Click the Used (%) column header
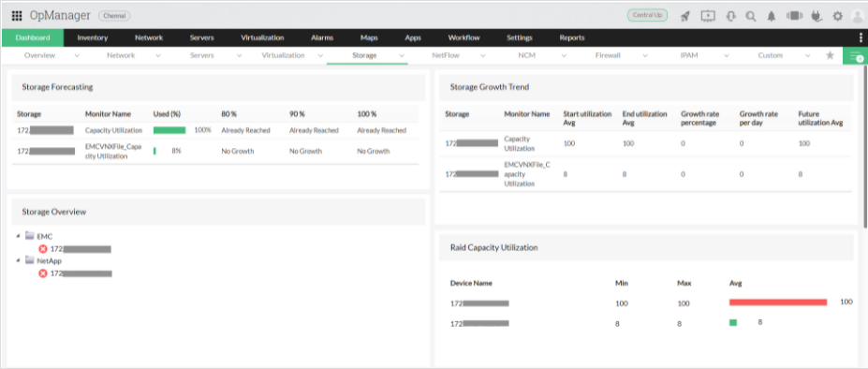 (x=168, y=113)
